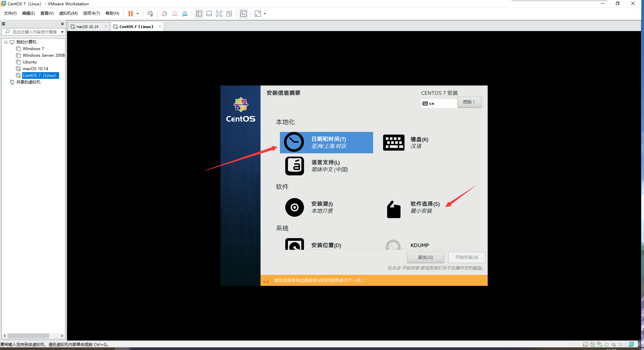Revert the virtual machine to a snapshot

[x=175, y=14]
